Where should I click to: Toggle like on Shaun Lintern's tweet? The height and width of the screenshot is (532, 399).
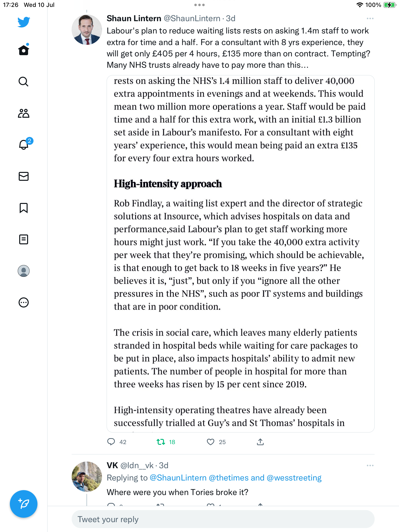(211, 442)
